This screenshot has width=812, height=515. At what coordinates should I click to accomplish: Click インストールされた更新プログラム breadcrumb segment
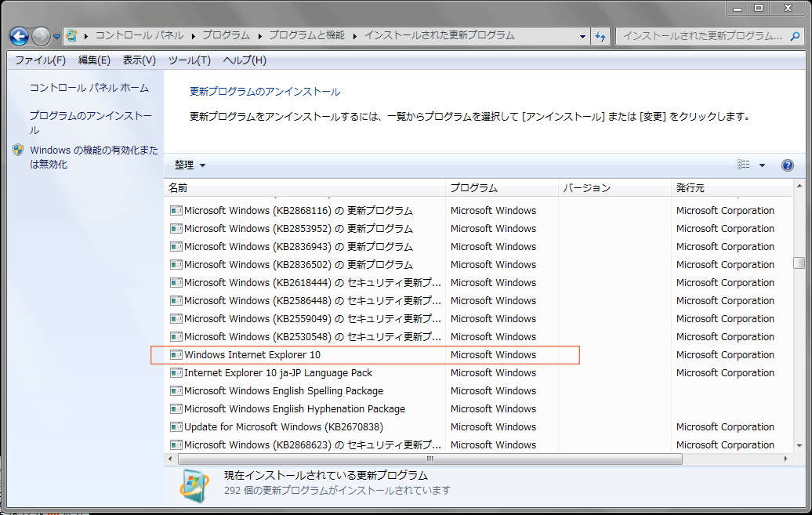[x=440, y=36]
